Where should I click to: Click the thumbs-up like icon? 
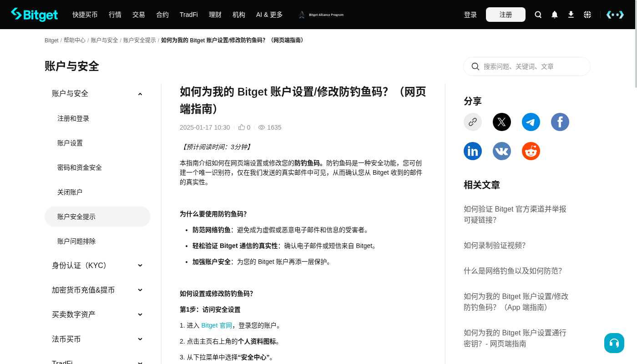242,127
